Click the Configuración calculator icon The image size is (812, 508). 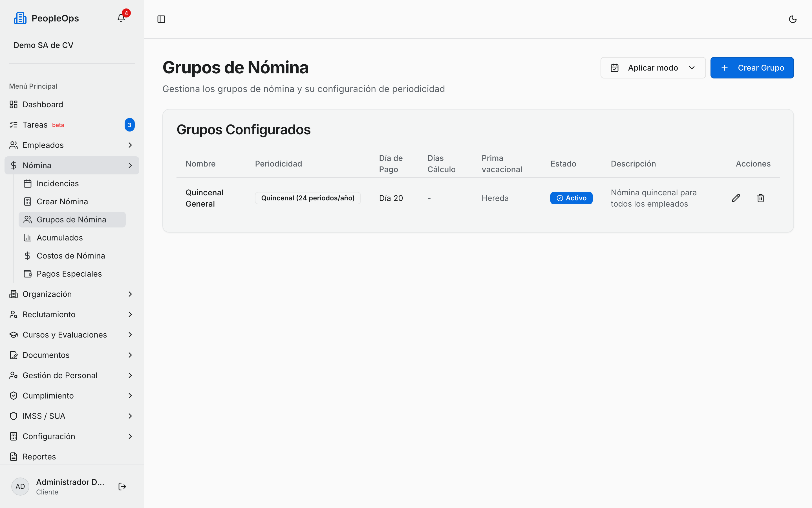click(x=14, y=436)
